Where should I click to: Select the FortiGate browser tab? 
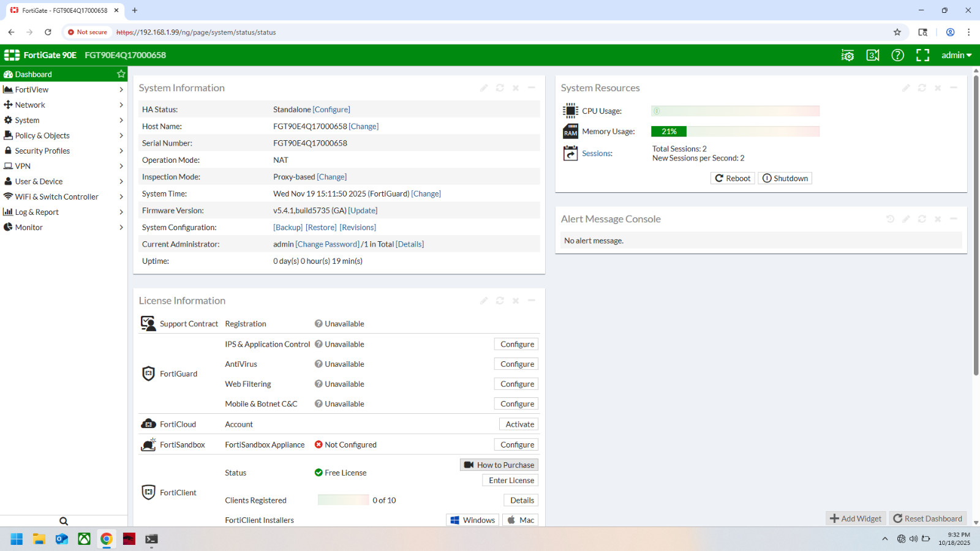tap(64, 10)
